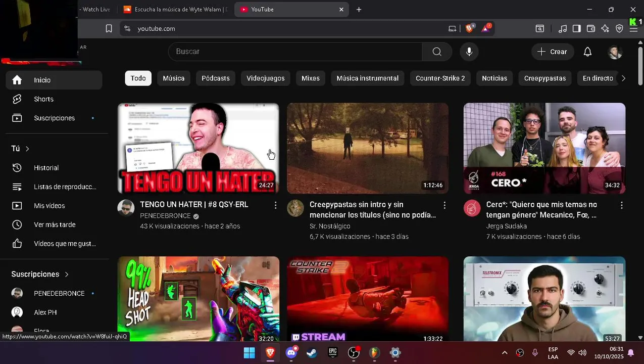This screenshot has height=364, width=644.
Task: Select the Pódcasts filter chip
Action: click(216, 78)
